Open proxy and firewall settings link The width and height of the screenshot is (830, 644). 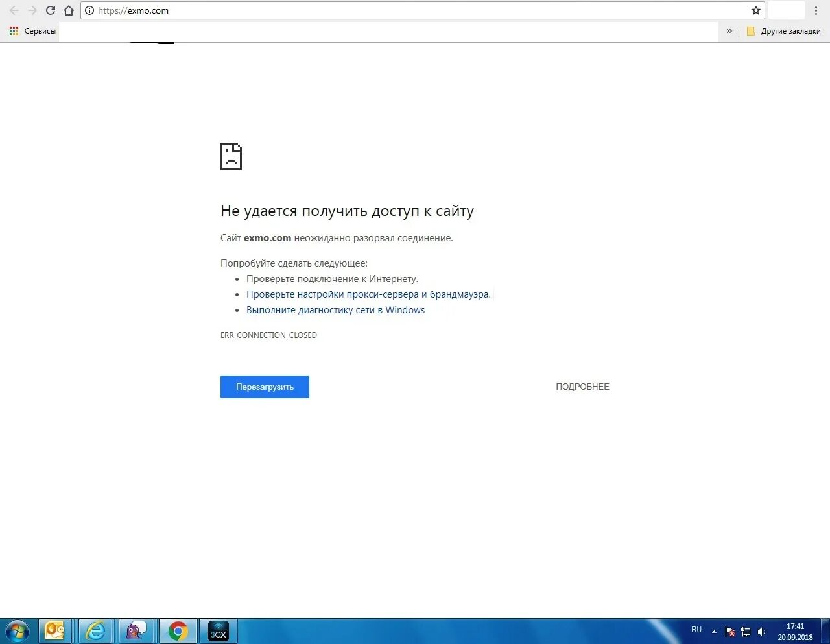pos(368,294)
